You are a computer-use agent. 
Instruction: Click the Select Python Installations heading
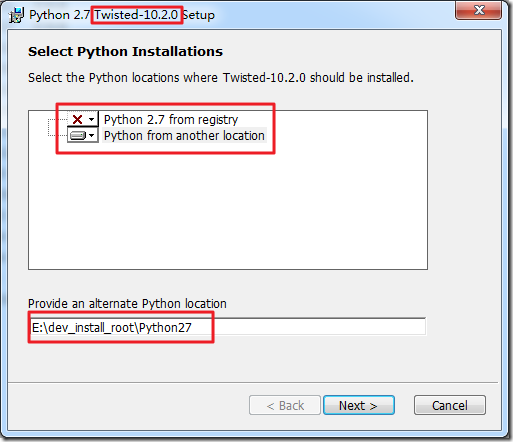tap(125, 52)
